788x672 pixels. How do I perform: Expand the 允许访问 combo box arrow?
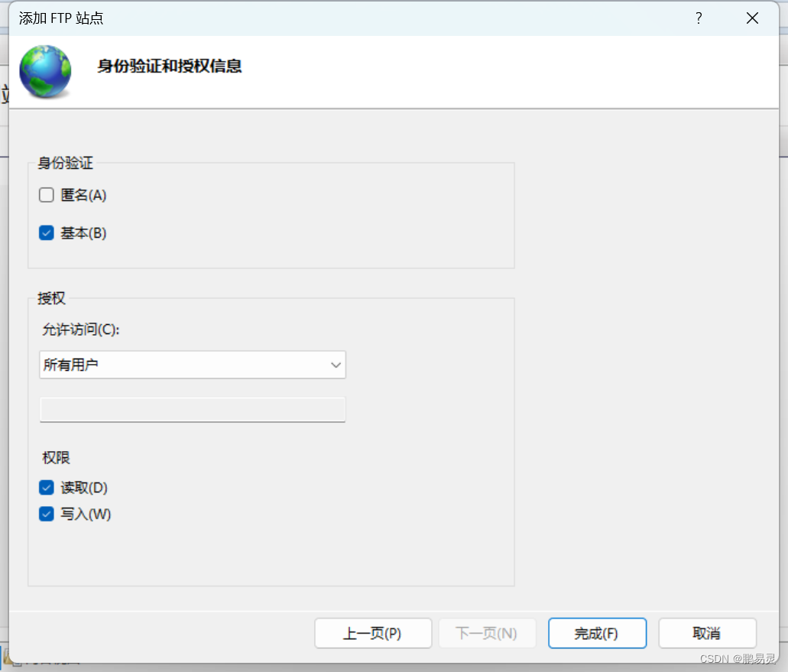point(336,365)
